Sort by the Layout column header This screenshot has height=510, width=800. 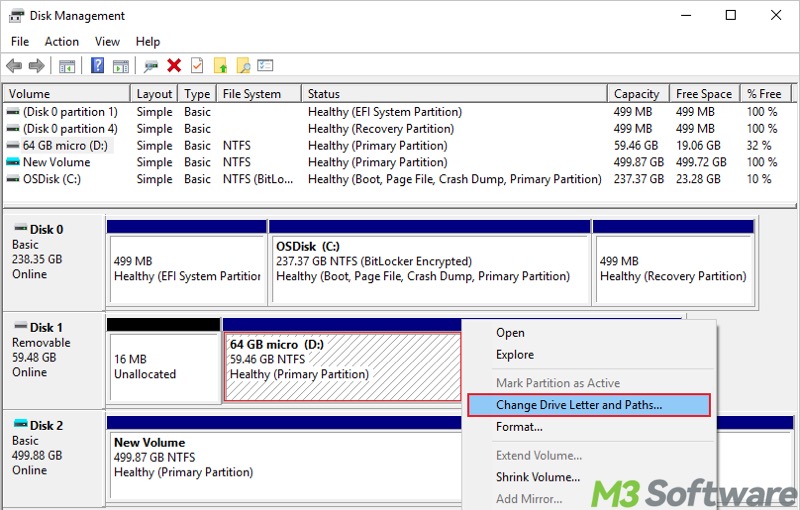click(154, 94)
